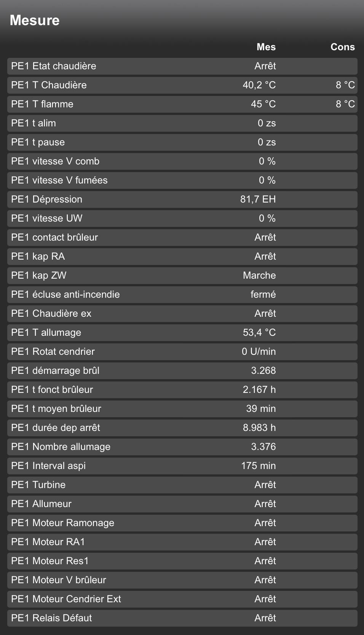The height and width of the screenshot is (635, 364).
Task: Select the PE1 Turbine row
Action: coord(182,485)
